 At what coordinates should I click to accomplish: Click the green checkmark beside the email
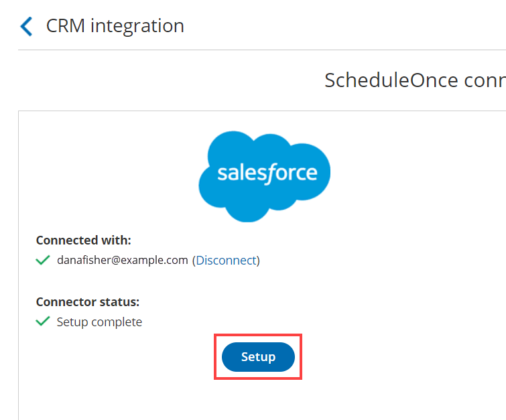pos(43,261)
